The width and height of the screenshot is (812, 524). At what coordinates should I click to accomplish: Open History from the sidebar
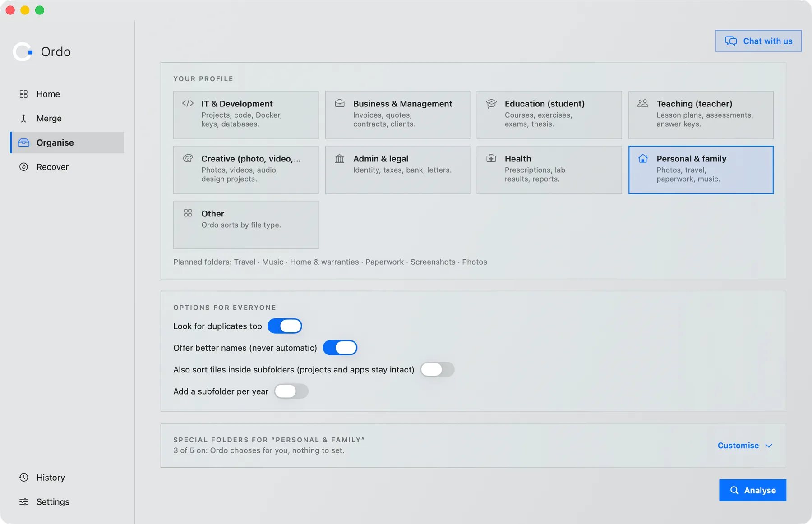click(x=67, y=478)
